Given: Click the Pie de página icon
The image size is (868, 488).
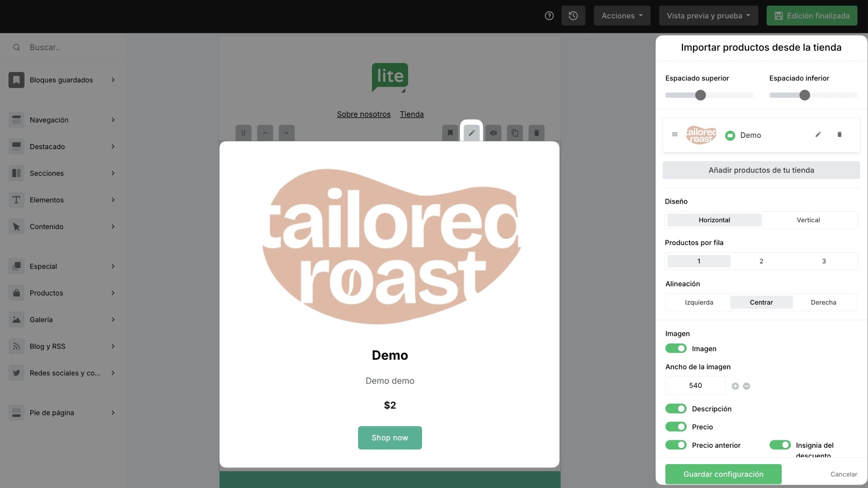Looking at the screenshot, I should point(16,413).
